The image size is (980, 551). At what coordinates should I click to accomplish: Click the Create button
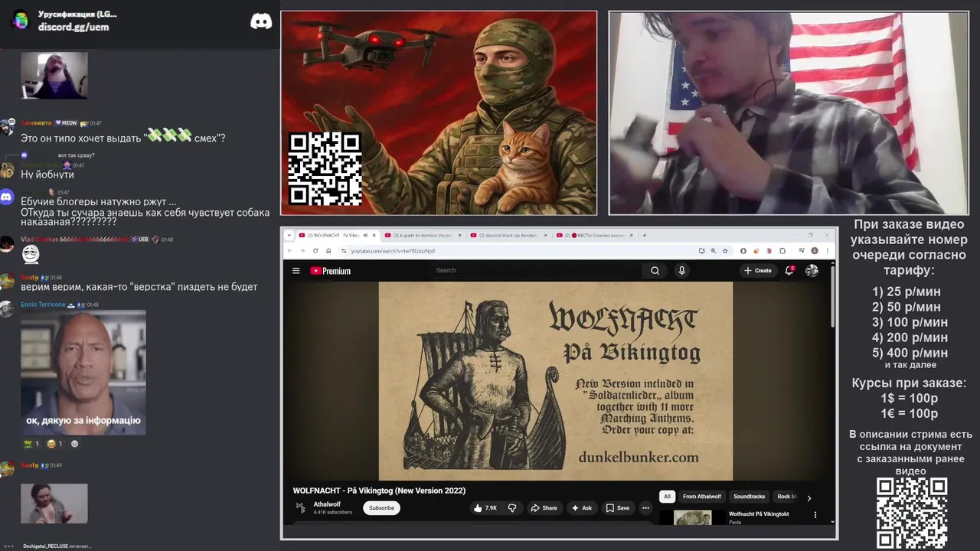pyautogui.click(x=758, y=270)
